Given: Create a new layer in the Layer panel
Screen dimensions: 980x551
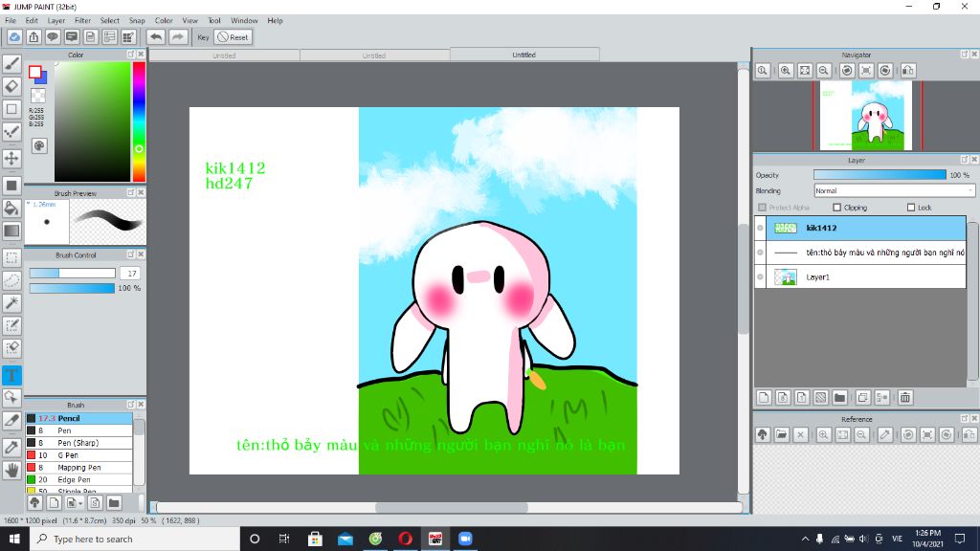Looking at the screenshot, I should pos(764,397).
